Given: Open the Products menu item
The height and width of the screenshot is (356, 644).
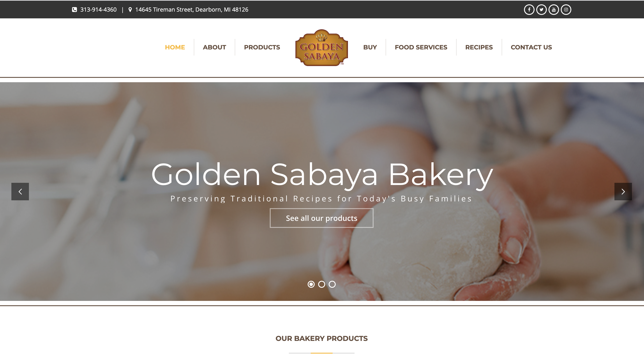Looking at the screenshot, I should [262, 47].
